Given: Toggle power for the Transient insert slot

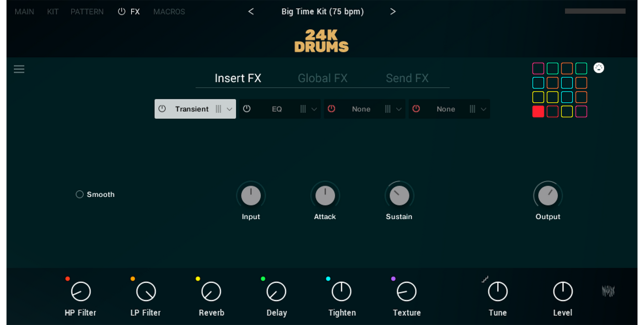Looking at the screenshot, I should click(162, 109).
